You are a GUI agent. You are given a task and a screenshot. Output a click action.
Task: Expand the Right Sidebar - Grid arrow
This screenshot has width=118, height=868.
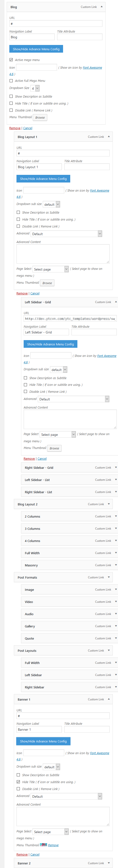(x=116, y=467)
